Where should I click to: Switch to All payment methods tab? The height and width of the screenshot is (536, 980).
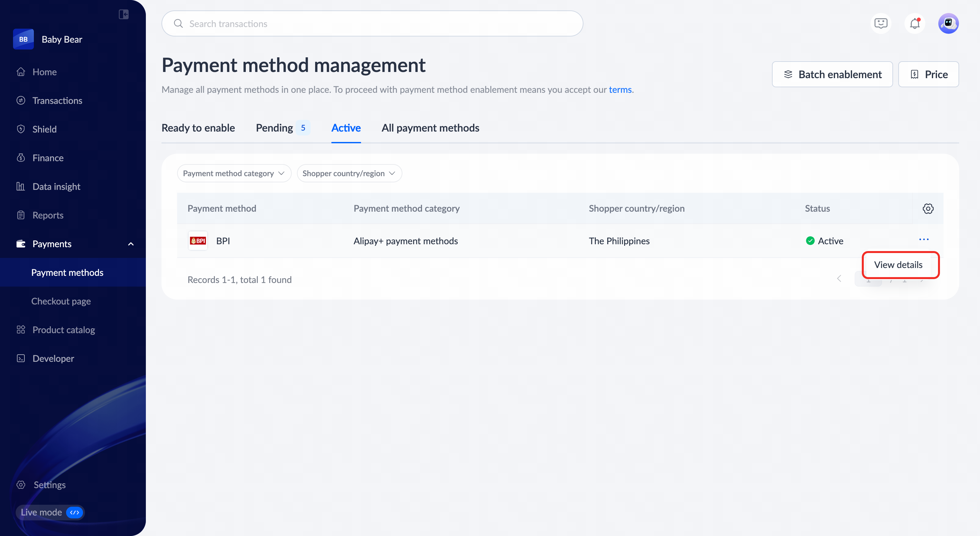(x=430, y=128)
